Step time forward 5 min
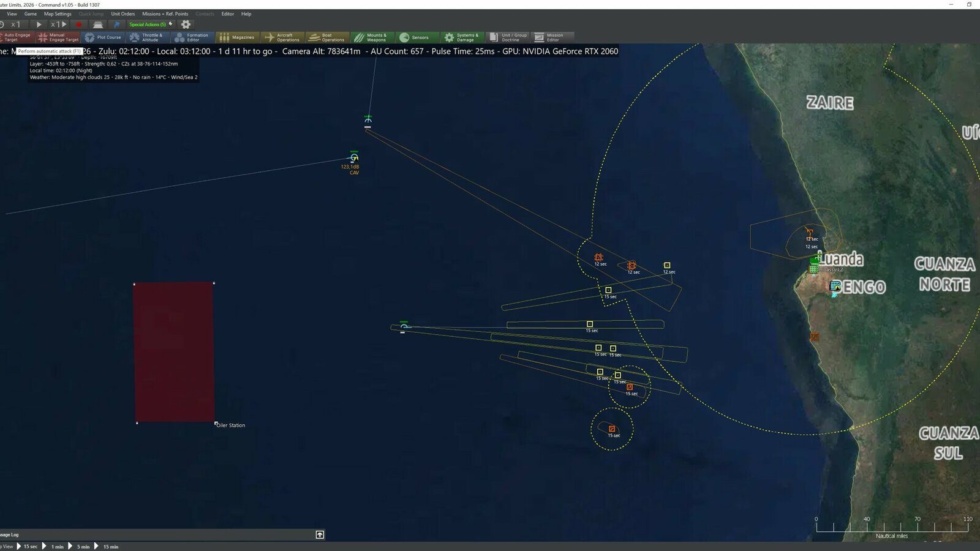Screen dimensions: 980x551 [79, 546]
